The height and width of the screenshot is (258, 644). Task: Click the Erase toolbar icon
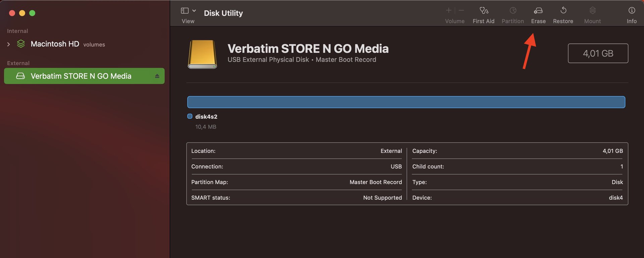[538, 11]
